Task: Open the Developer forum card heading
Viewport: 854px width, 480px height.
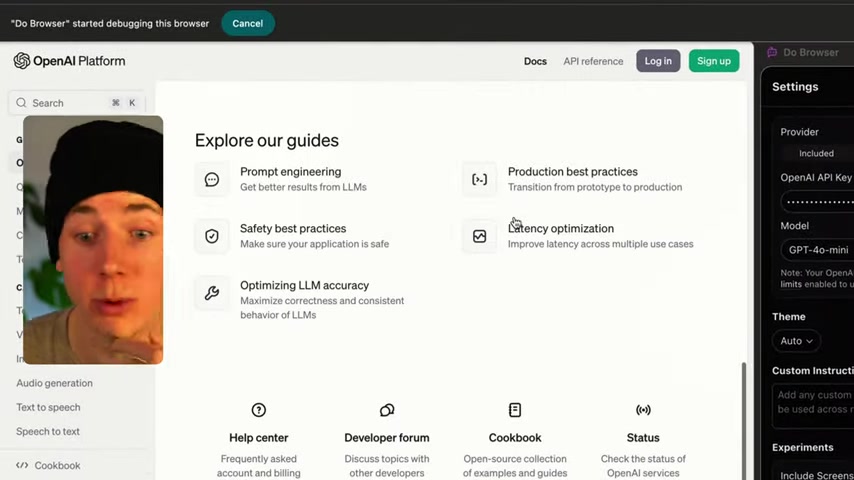Action: click(x=387, y=438)
